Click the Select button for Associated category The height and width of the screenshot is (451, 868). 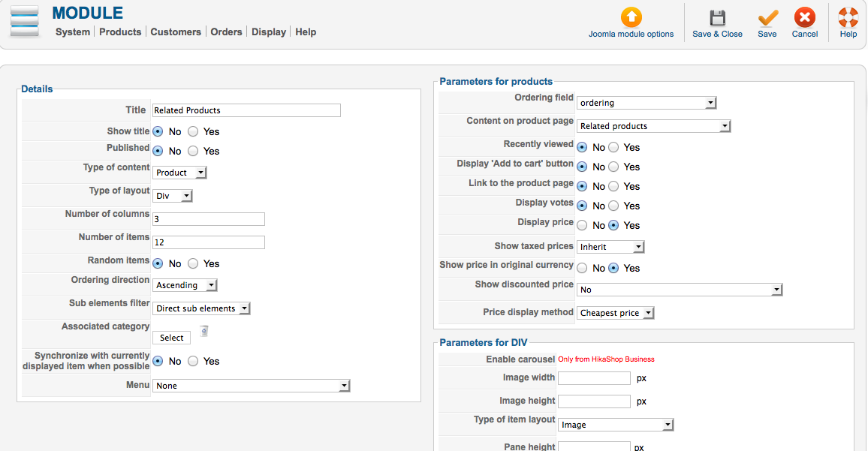(x=171, y=338)
